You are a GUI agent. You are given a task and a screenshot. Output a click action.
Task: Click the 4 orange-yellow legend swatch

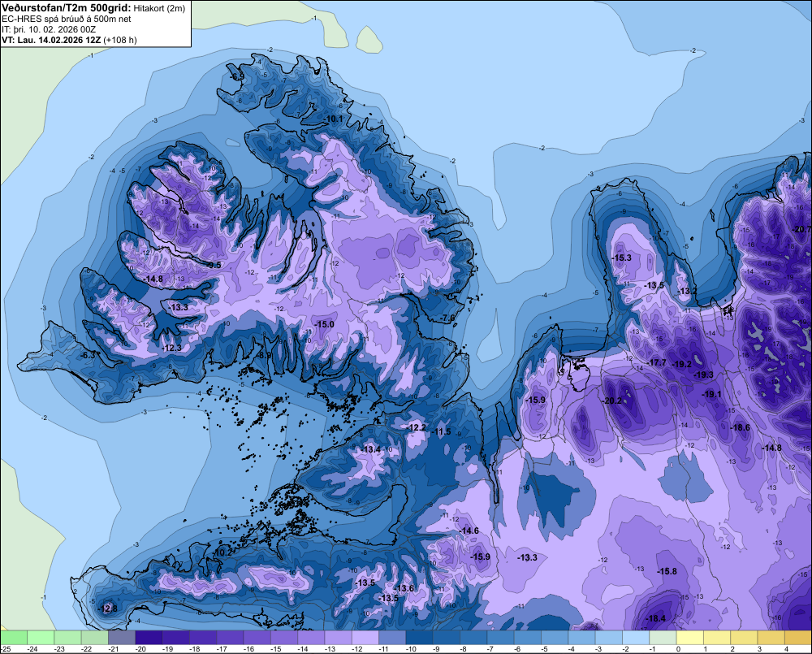[x=798, y=638]
